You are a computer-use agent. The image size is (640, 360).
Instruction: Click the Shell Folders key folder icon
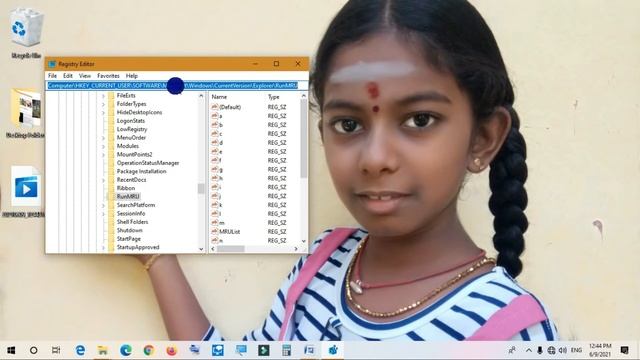coord(111,222)
